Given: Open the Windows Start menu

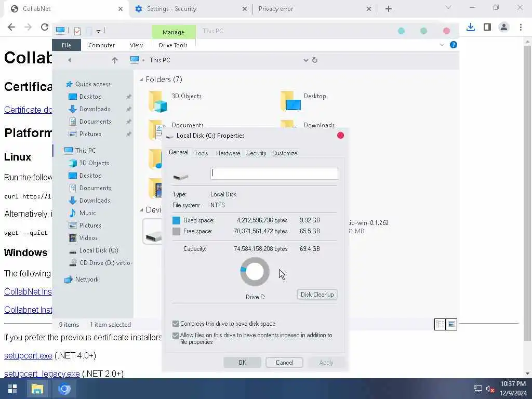Looking at the screenshot, I should [12, 389].
